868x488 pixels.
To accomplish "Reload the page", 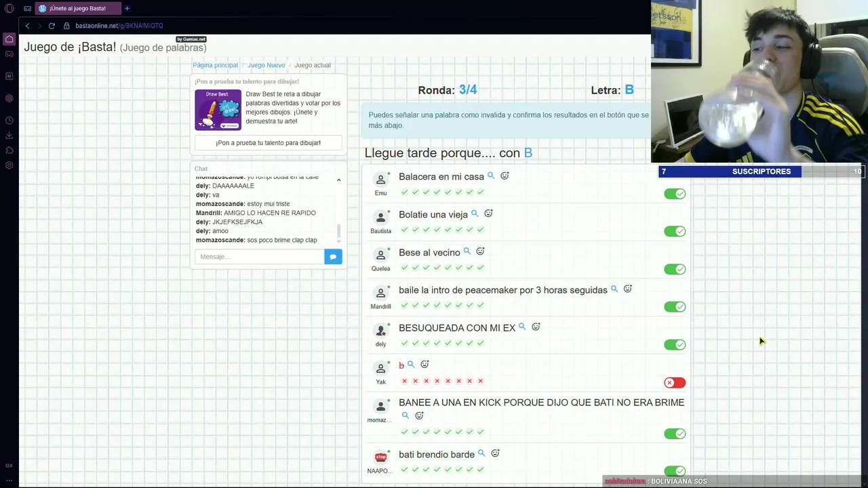I will click(x=52, y=26).
